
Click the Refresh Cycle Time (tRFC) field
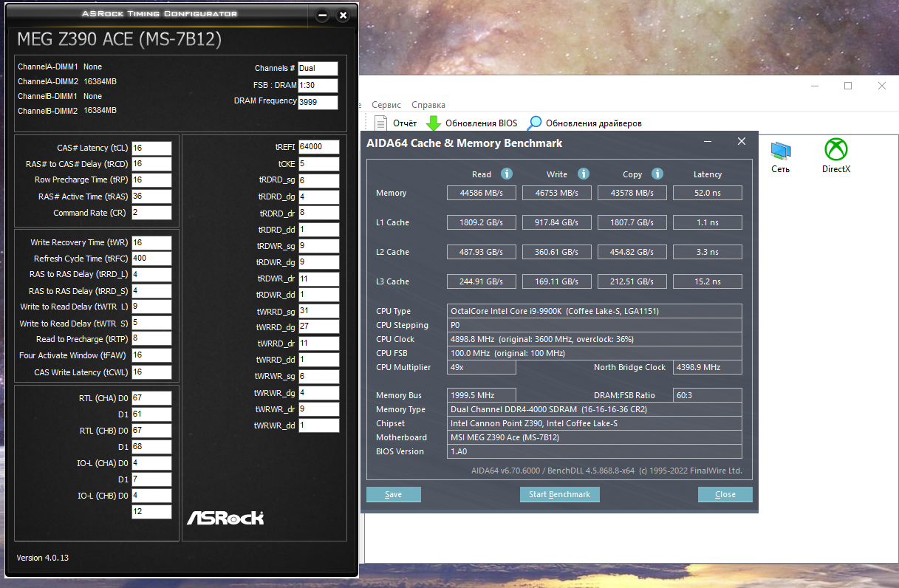[x=151, y=259]
